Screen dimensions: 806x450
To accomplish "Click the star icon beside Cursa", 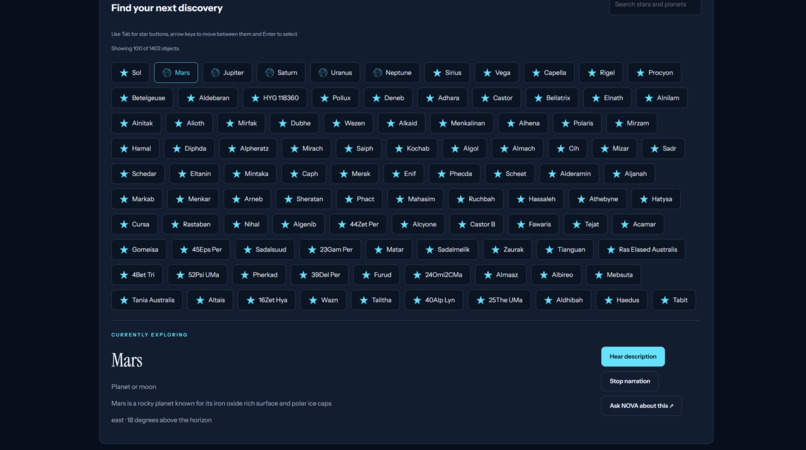I will point(124,224).
